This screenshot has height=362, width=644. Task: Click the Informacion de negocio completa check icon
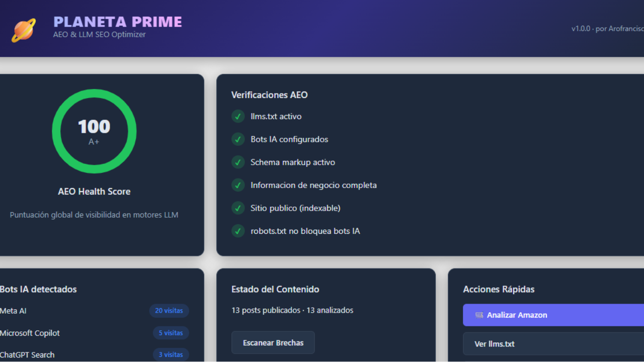point(238,185)
